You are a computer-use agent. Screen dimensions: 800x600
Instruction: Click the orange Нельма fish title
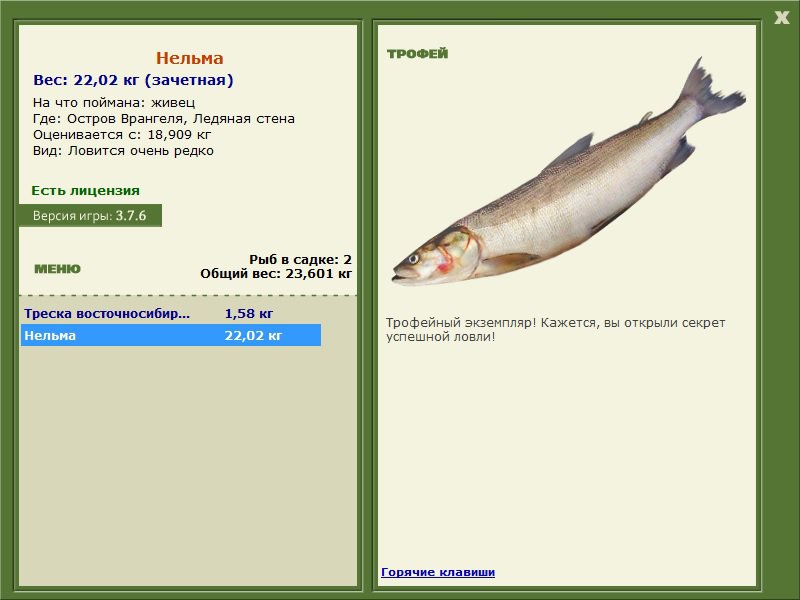click(189, 58)
